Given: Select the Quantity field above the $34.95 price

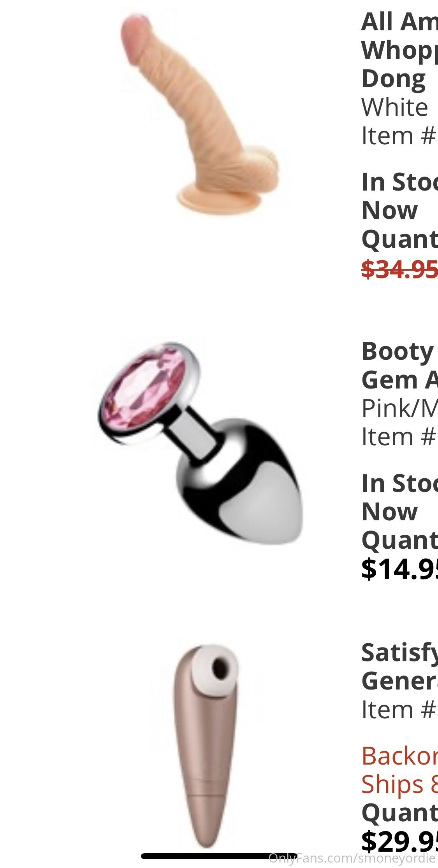Looking at the screenshot, I should (399, 239).
